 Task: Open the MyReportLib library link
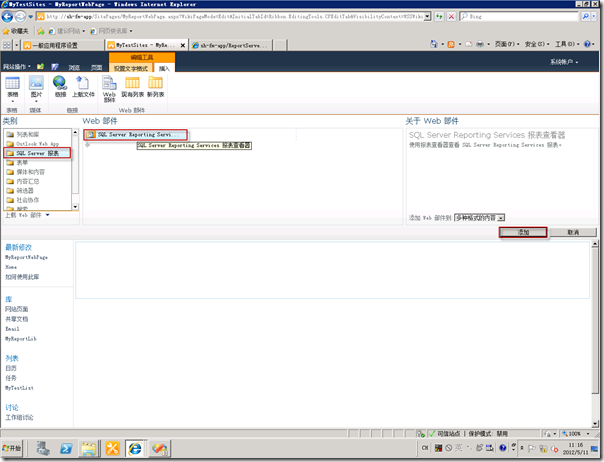[21, 339]
